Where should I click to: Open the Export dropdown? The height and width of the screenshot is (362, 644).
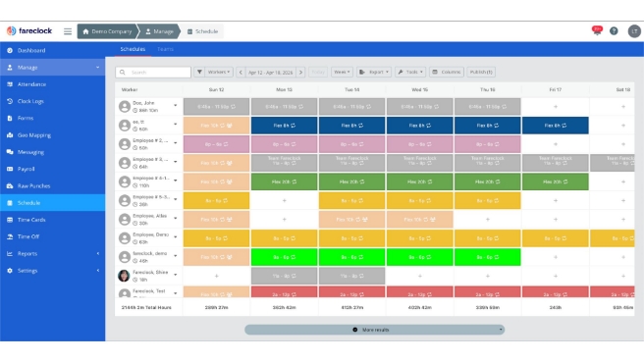(374, 72)
